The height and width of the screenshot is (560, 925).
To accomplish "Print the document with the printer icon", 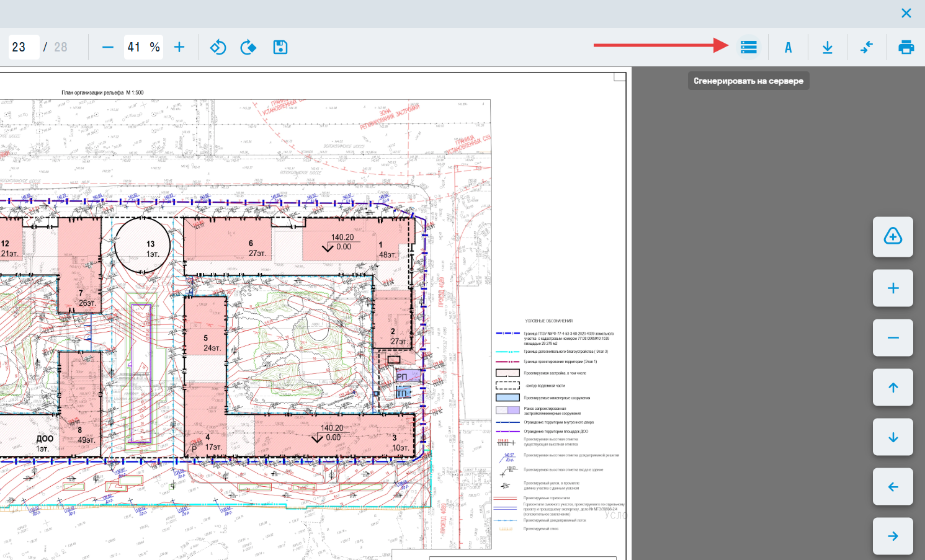I will tap(906, 47).
